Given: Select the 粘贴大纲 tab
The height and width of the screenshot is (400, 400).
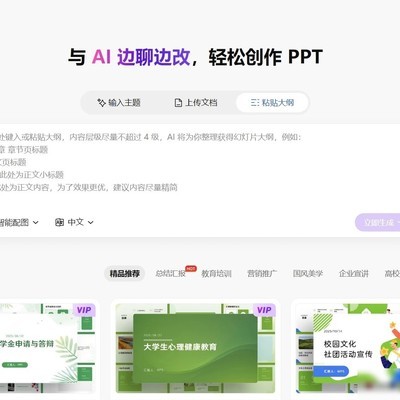Looking at the screenshot, I should pyautogui.click(x=272, y=103).
